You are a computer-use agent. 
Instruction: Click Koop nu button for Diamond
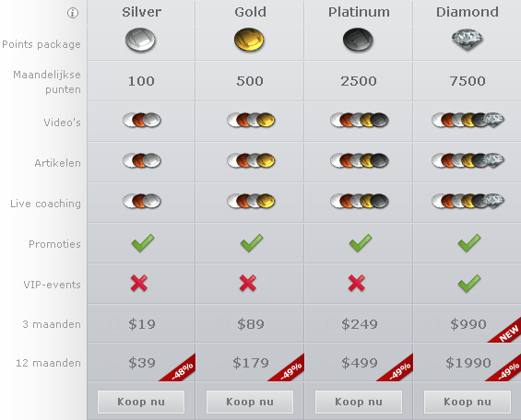pos(468,402)
